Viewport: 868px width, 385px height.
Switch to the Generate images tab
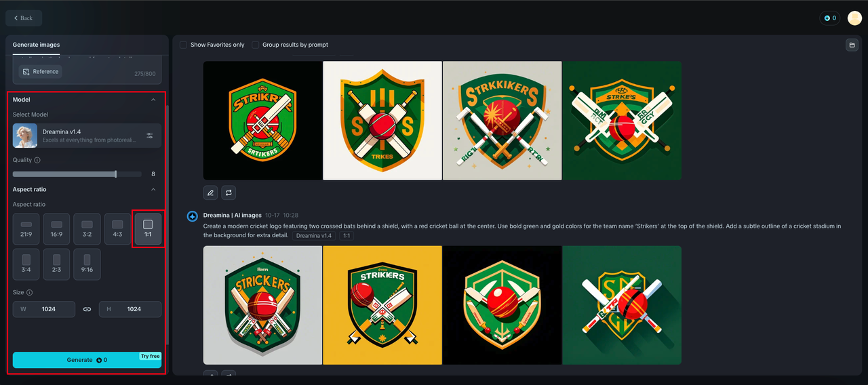[36, 45]
